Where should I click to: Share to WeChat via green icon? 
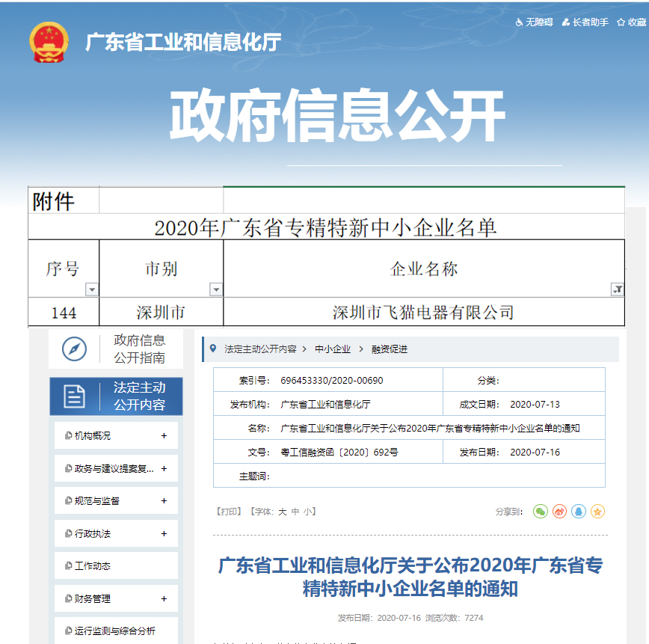(x=540, y=512)
